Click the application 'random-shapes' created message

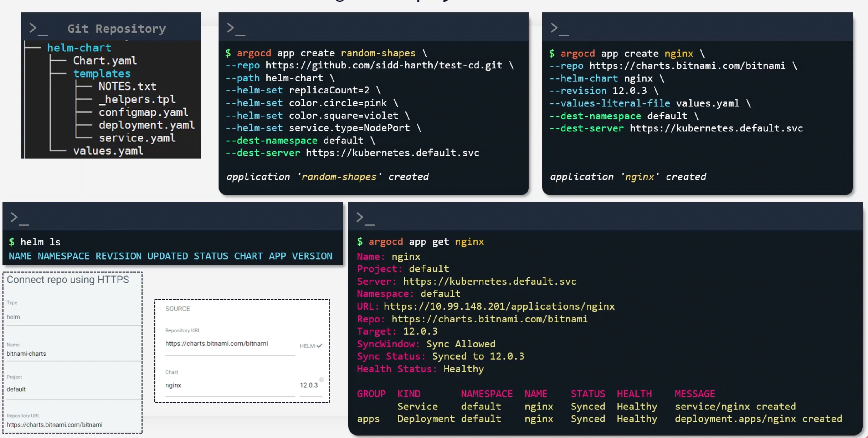pos(328,177)
